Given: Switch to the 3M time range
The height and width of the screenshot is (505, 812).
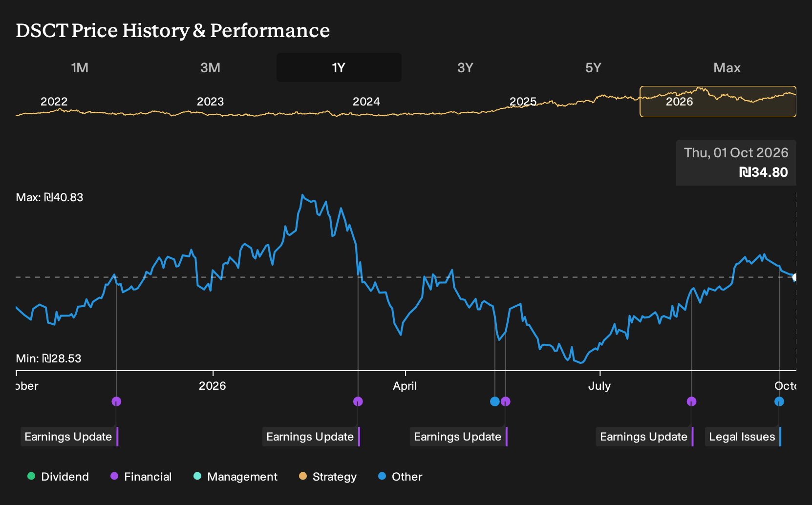Looking at the screenshot, I should coord(210,67).
